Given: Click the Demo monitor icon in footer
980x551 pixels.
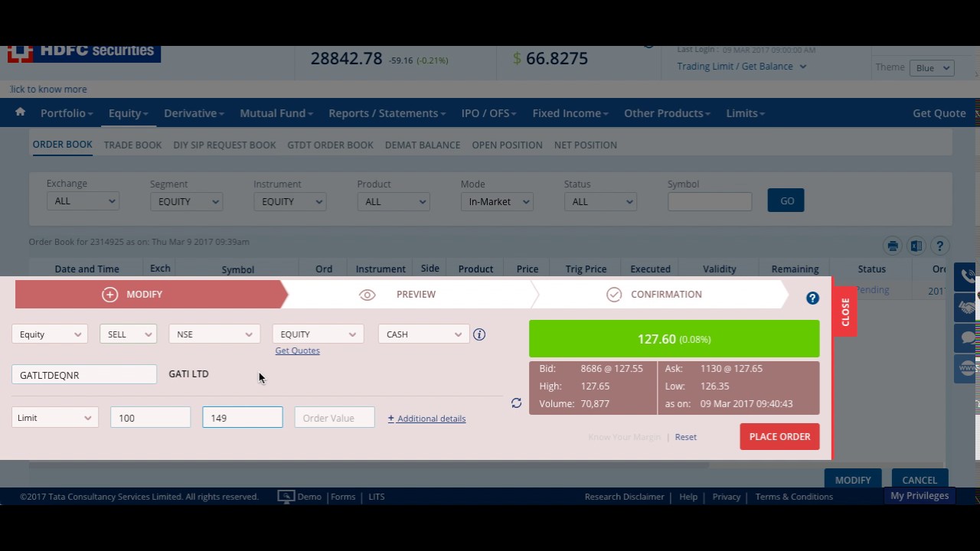Looking at the screenshot, I should [286, 497].
